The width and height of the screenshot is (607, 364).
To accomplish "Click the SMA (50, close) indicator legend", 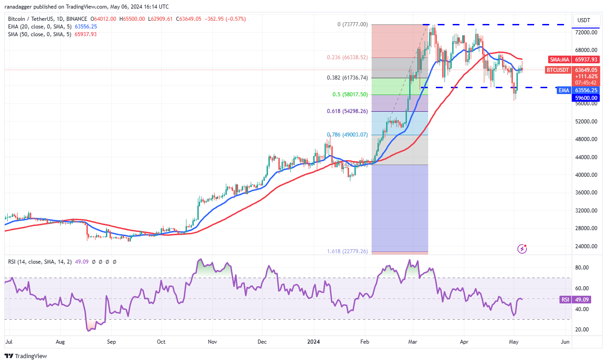I will coord(53,34).
